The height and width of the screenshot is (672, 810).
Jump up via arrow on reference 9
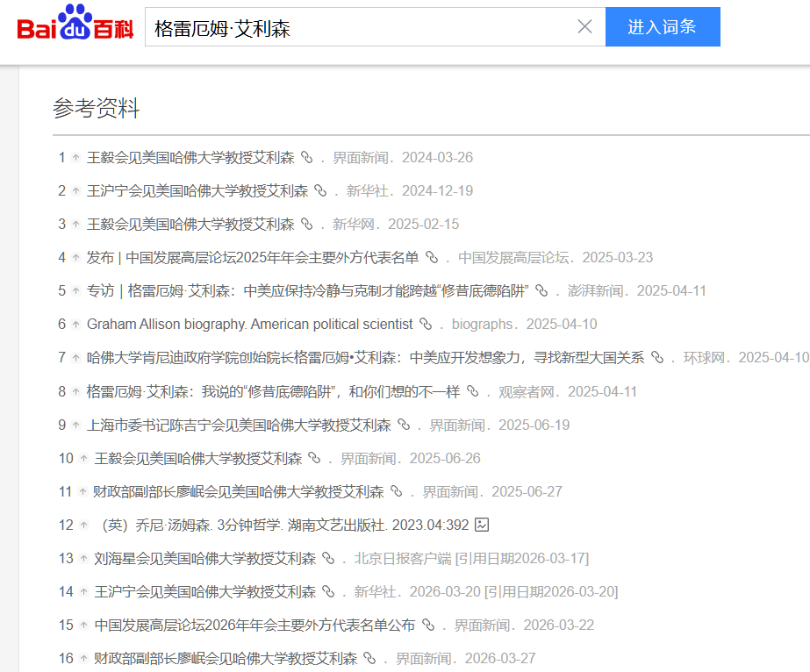pyautogui.click(x=76, y=425)
